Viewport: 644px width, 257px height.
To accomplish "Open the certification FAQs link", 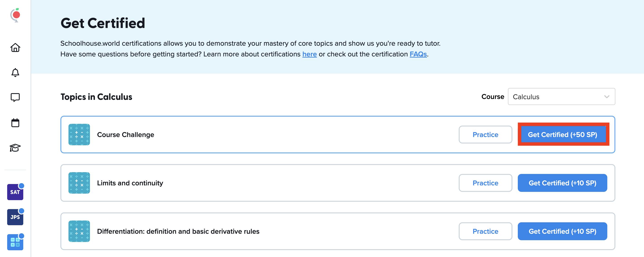I will click(418, 54).
